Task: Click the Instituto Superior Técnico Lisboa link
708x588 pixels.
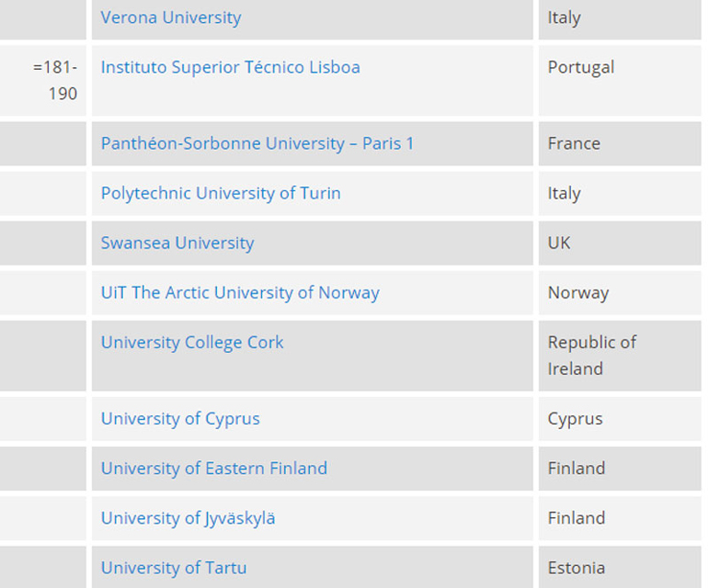Action: [230, 67]
